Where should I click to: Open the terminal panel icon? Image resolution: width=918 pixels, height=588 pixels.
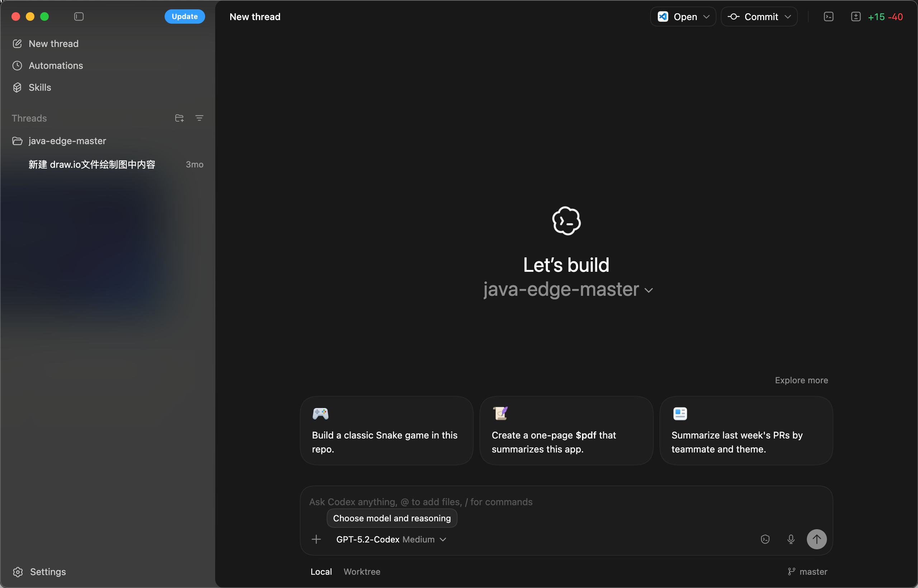[828, 17]
